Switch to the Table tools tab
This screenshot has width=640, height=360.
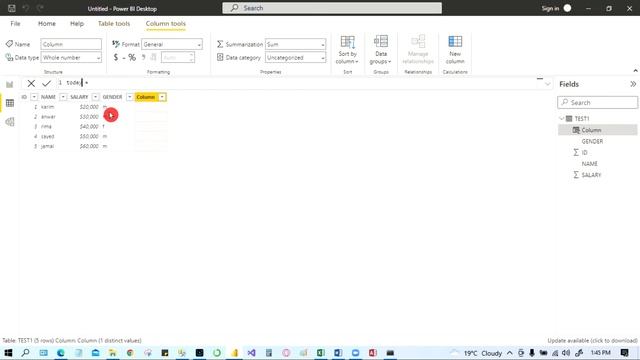[114, 24]
